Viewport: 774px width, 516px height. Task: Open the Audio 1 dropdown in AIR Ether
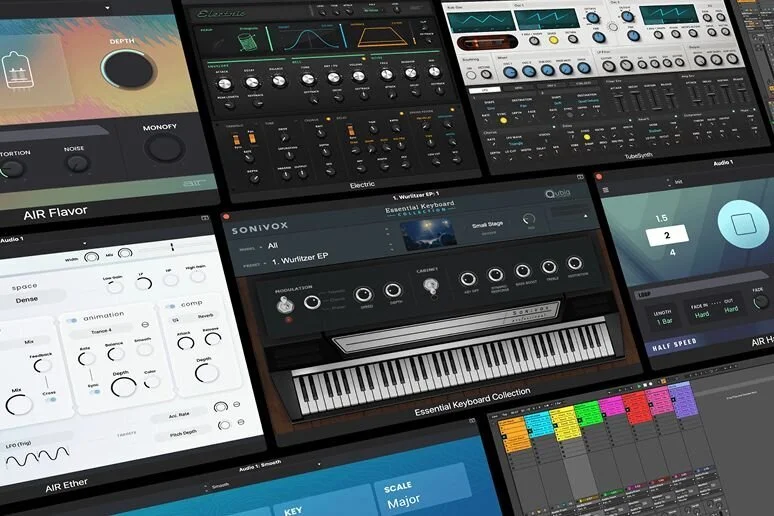(x=84, y=243)
